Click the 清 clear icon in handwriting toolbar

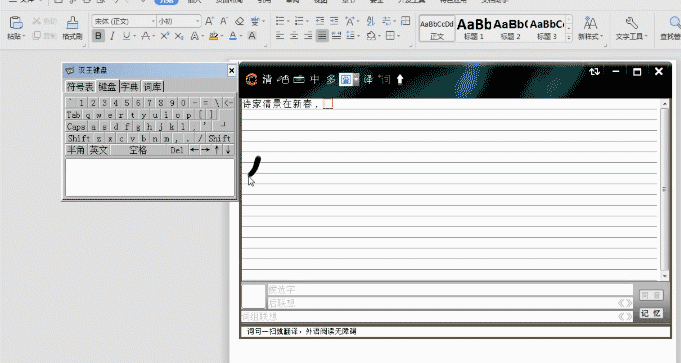click(x=267, y=79)
